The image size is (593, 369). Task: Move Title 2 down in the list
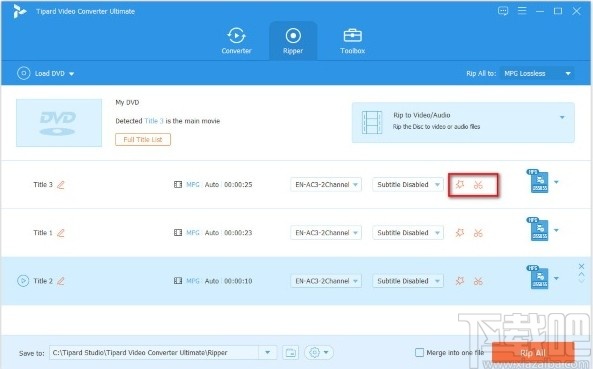click(x=581, y=281)
